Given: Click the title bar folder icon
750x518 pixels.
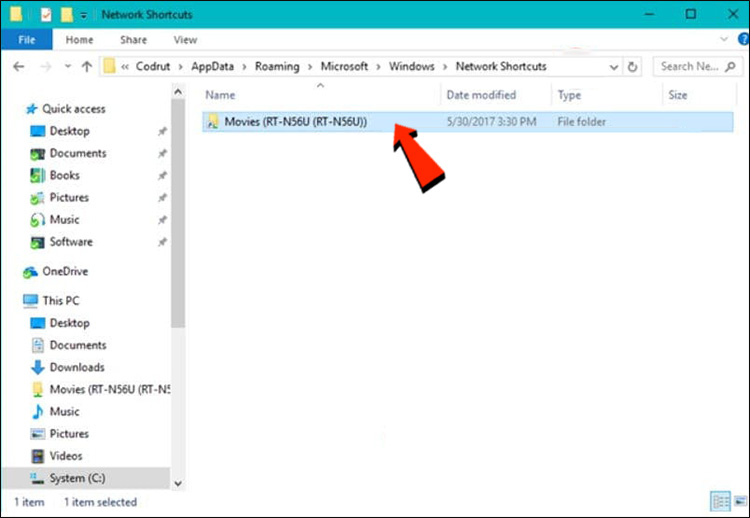Looking at the screenshot, I should 16,14.
